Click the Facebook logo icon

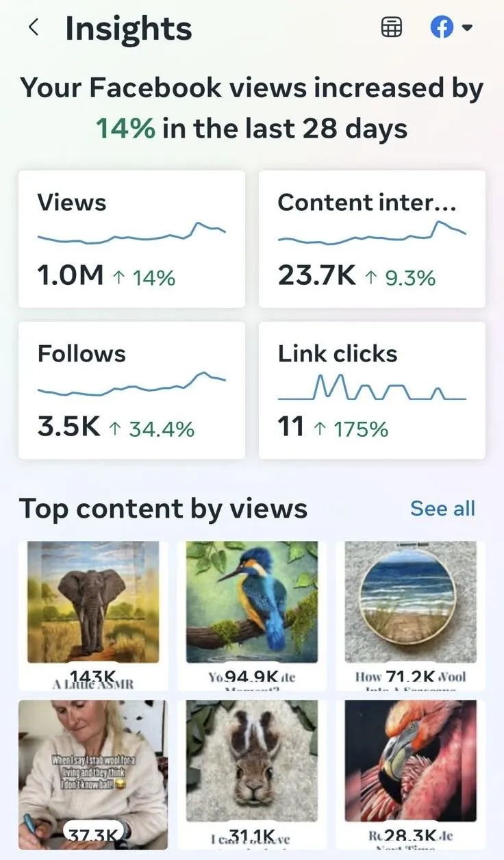[x=442, y=28]
